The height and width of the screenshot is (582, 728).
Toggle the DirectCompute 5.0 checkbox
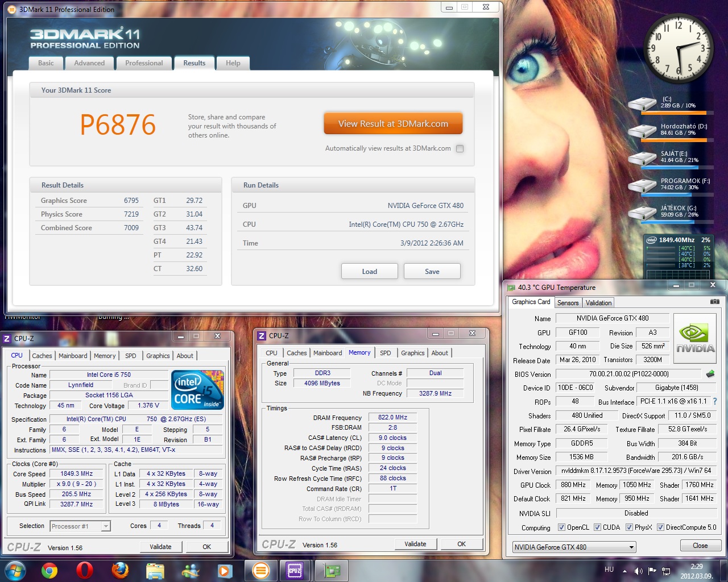click(x=660, y=527)
